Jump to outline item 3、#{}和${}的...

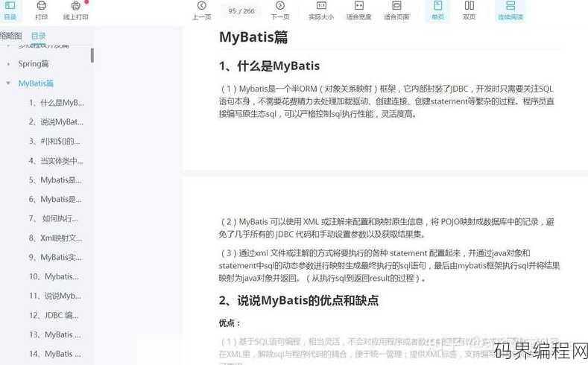tap(54, 142)
